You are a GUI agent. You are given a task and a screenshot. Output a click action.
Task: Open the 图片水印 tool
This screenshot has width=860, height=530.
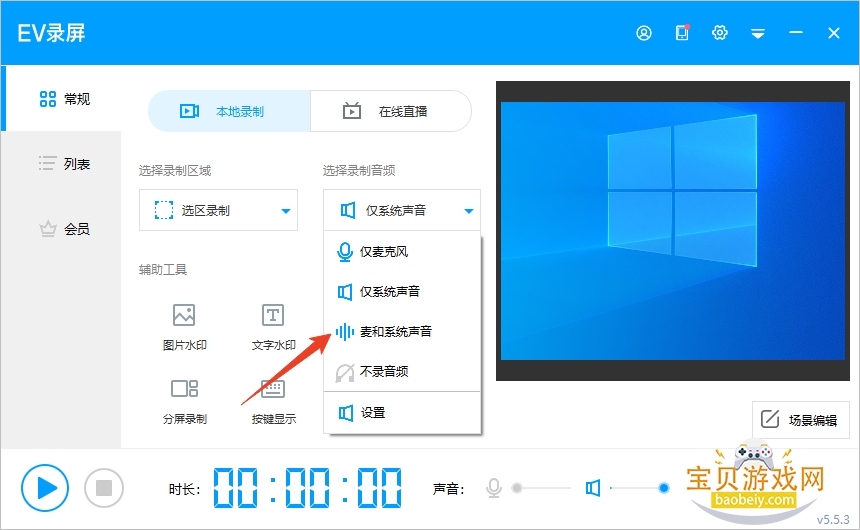[x=184, y=327]
